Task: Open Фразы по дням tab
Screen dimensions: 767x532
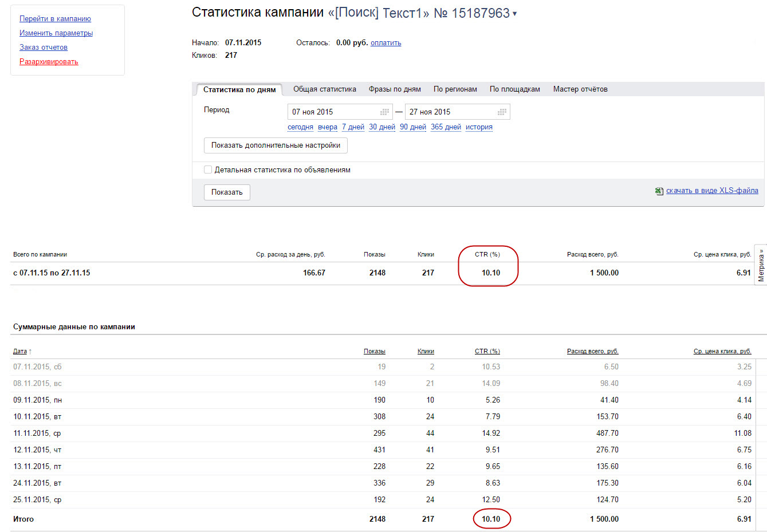Action: tap(395, 89)
